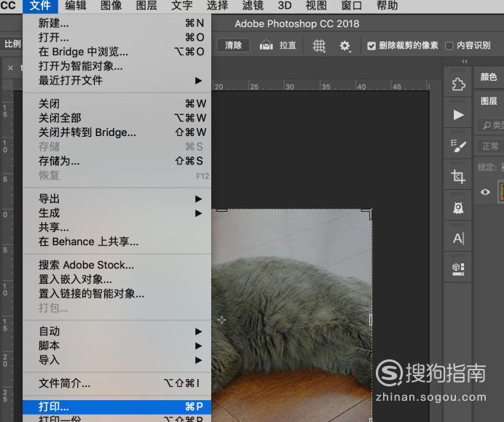
Task: Click the Straighten tool icon
Action: tap(266, 45)
